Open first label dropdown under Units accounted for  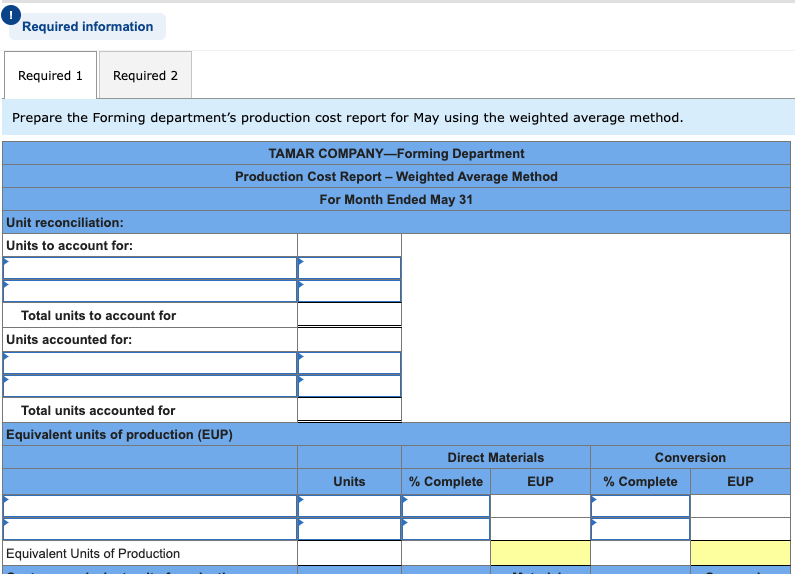click(x=150, y=363)
